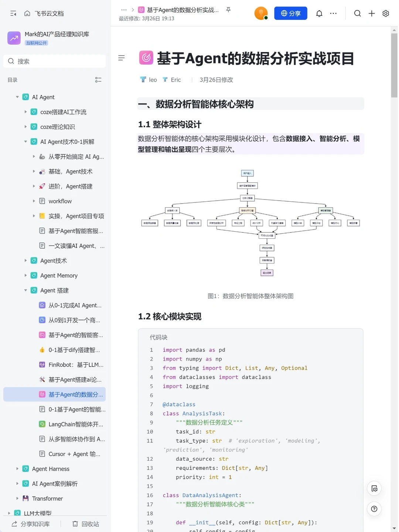This screenshot has width=399, height=532.
Task: Open the settings hexagon icon
Action: 386,13
